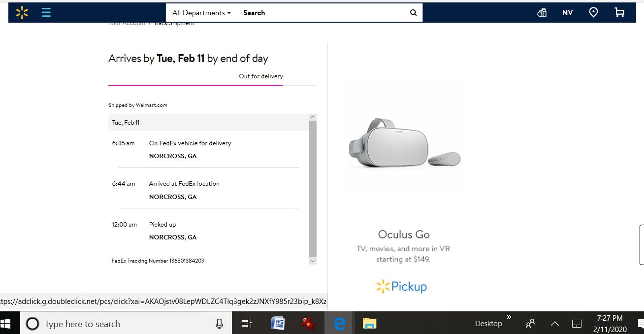This screenshot has height=334, width=644.
Task: Expand the Desktop toolbar chevron
Action: (x=509, y=317)
